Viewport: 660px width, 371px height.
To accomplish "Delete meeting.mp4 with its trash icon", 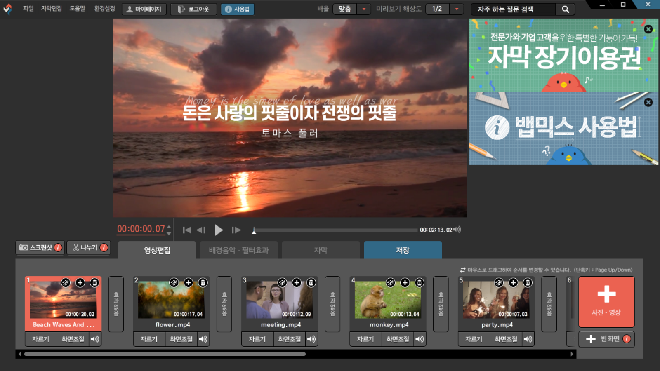I will [x=311, y=283].
